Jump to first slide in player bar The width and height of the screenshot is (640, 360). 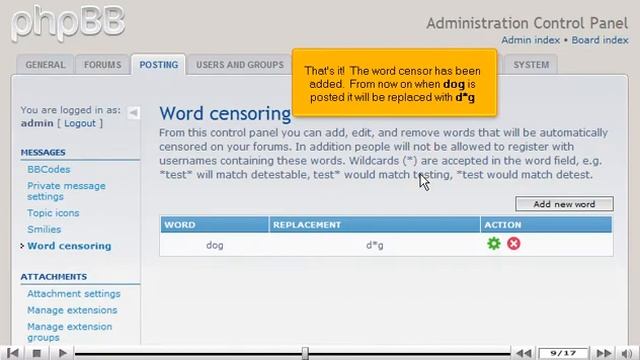click(x=13, y=353)
